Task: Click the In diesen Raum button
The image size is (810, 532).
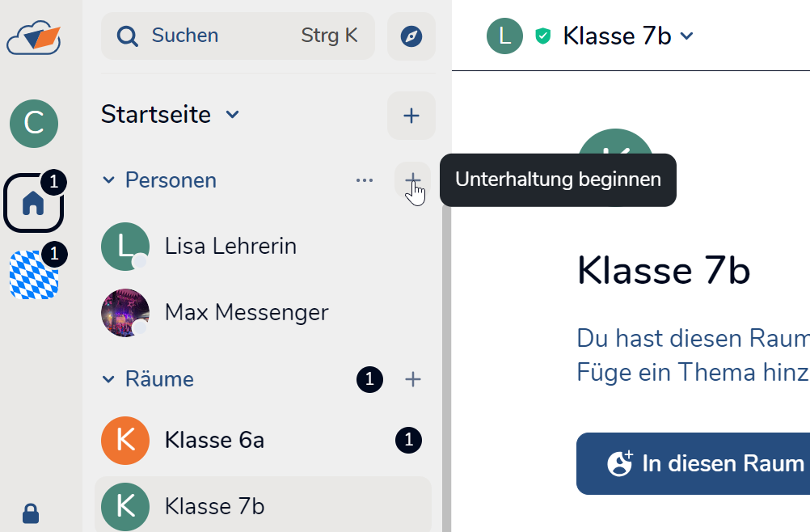Action: (694, 463)
